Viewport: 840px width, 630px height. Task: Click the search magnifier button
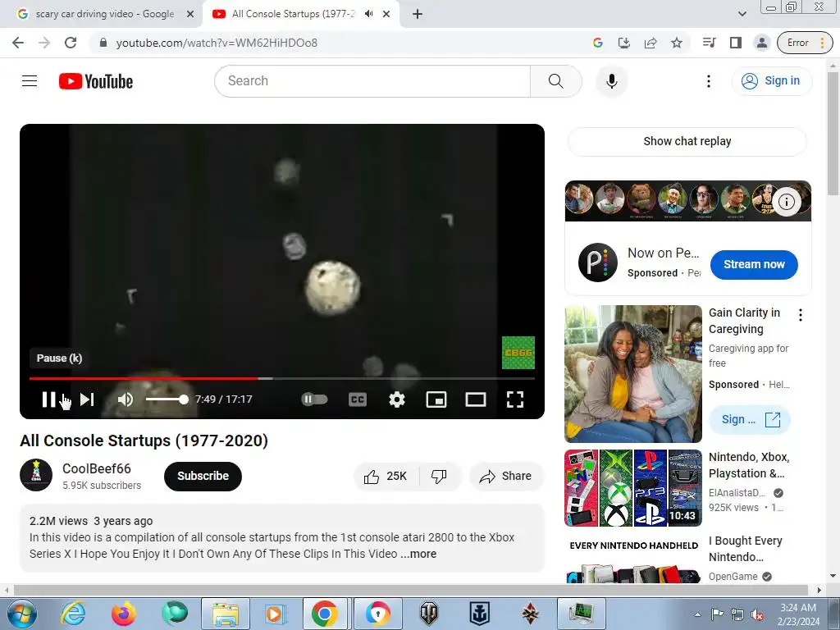(556, 81)
